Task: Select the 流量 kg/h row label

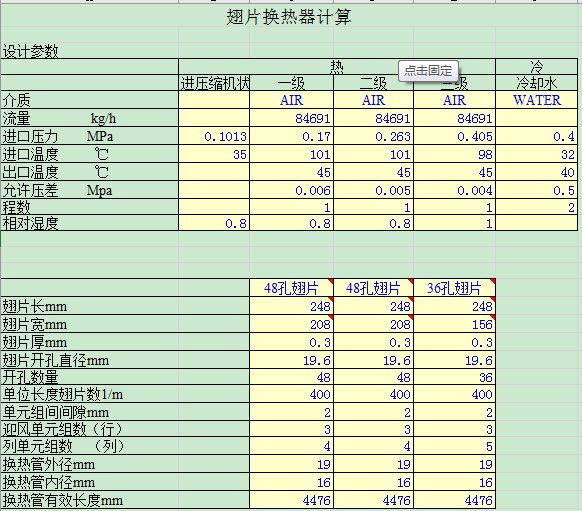Action: click(x=89, y=118)
